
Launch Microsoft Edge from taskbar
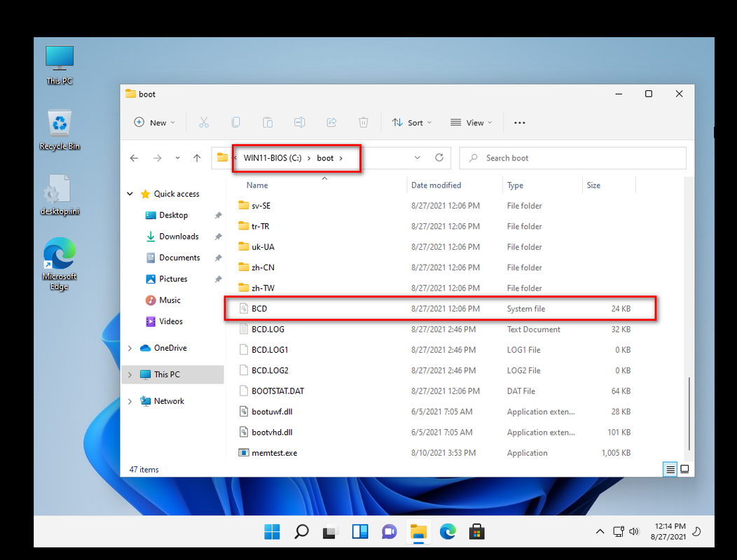click(448, 532)
